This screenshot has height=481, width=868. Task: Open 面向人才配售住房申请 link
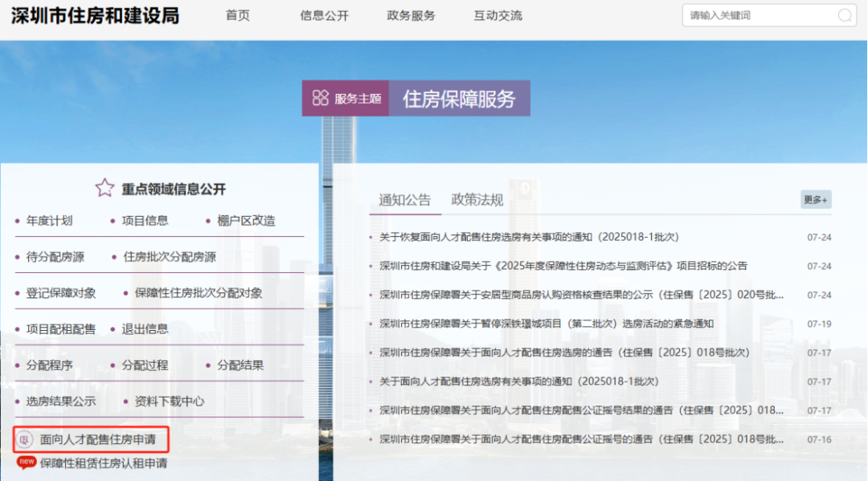[98, 439]
